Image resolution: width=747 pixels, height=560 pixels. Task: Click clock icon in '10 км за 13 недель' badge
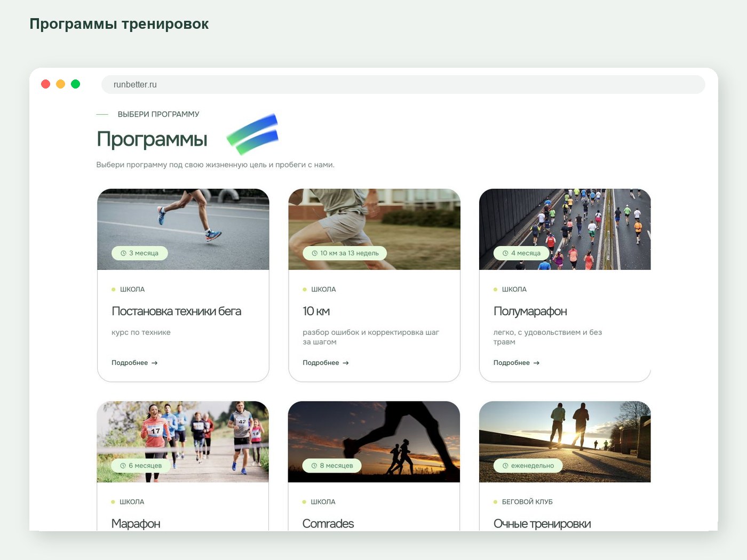[315, 253]
